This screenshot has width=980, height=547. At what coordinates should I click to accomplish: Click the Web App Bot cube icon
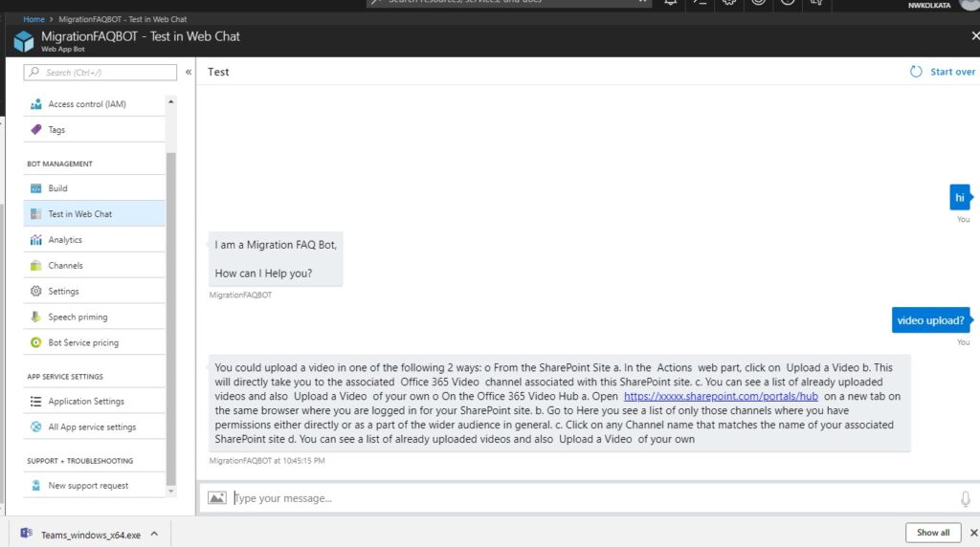click(24, 41)
